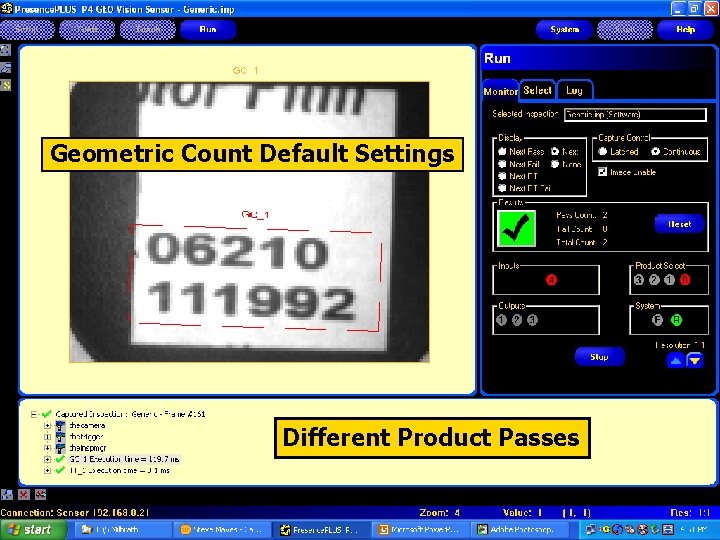Open the Help menu button
Viewport: 720px width, 540px height.
tap(685, 29)
